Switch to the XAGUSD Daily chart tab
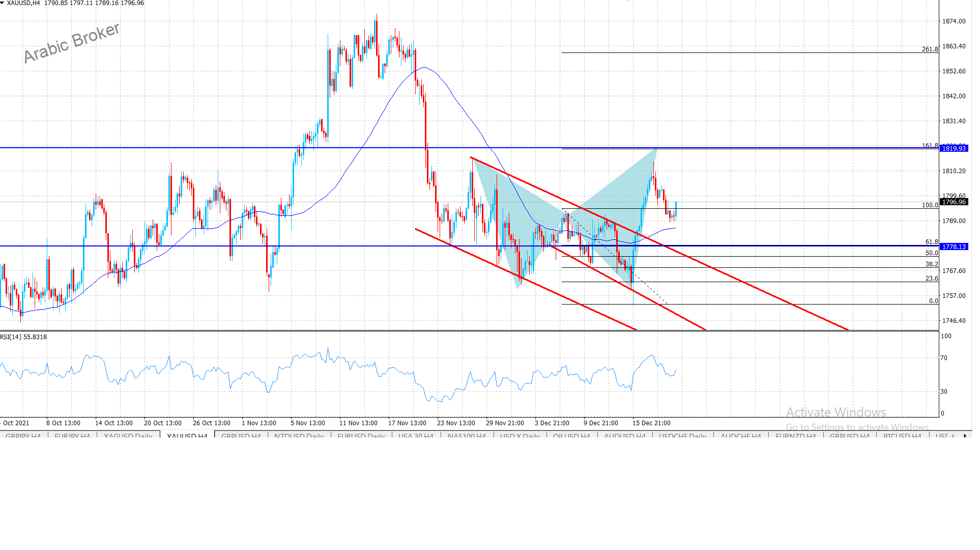Screen dimensions: 980x550 [128, 436]
